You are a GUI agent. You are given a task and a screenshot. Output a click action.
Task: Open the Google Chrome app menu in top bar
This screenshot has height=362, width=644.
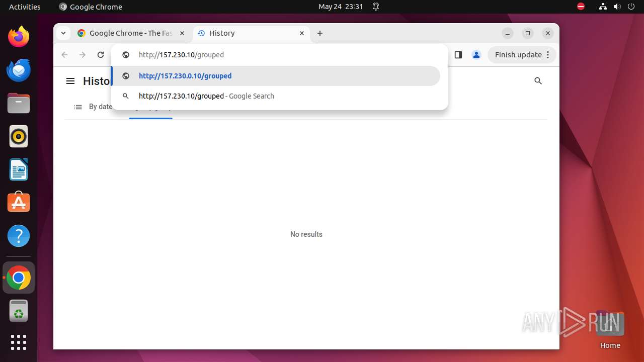[x=91, y=7]
